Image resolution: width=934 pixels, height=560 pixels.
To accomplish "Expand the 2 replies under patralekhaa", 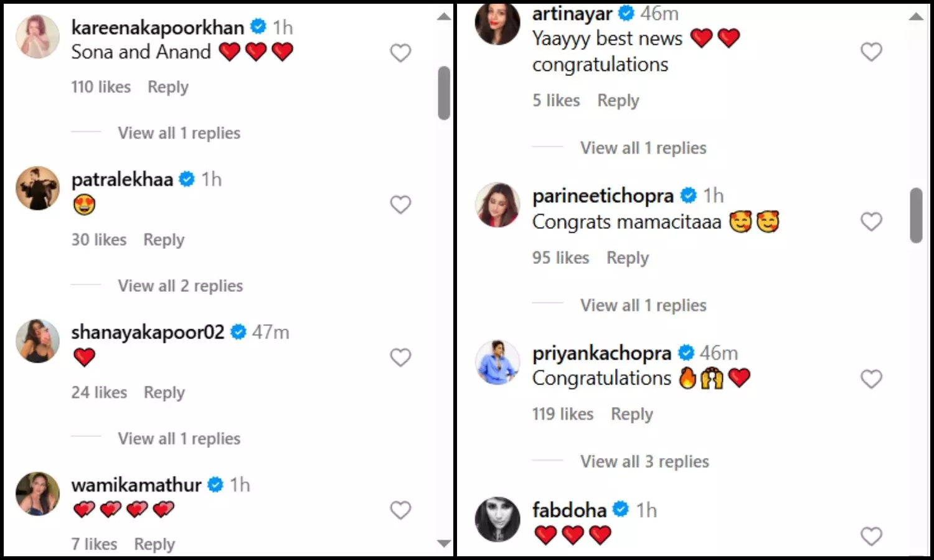I will click(x=180, y=286).
